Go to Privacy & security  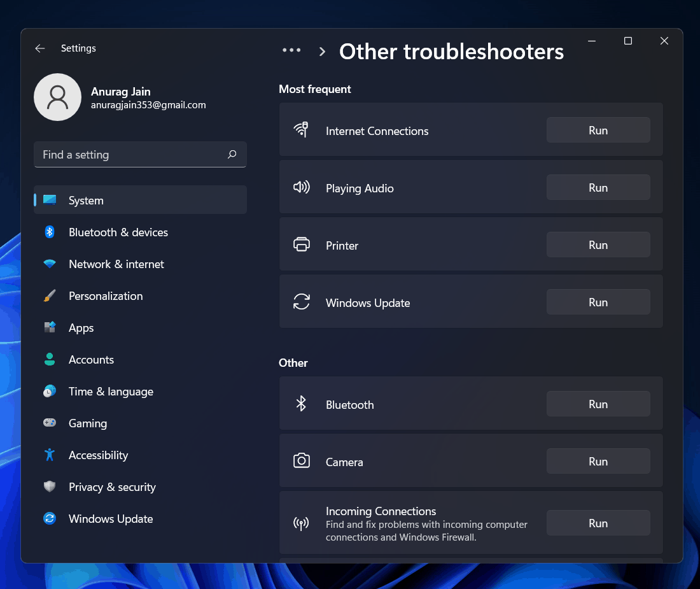click(x=140, y=486)
